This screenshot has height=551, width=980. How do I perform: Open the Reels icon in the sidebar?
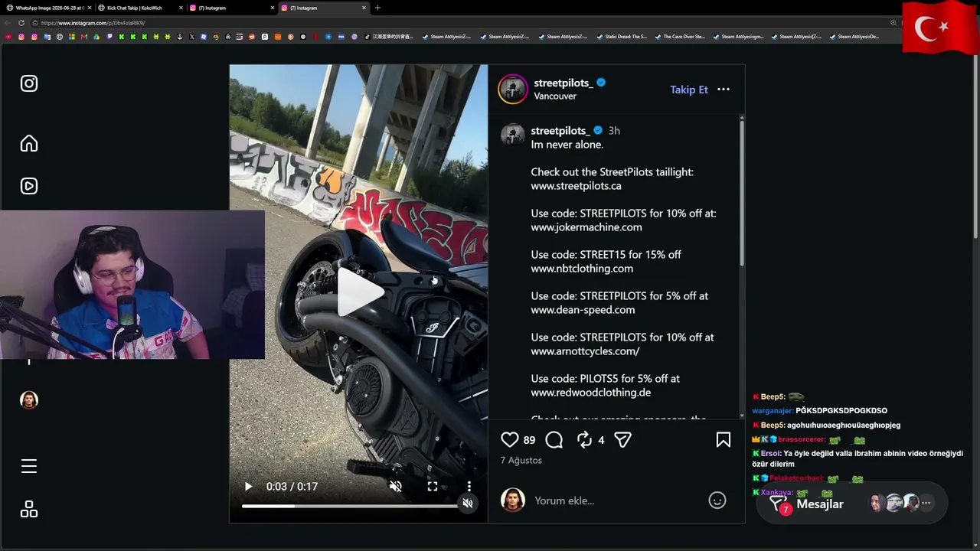coord(29,186)
